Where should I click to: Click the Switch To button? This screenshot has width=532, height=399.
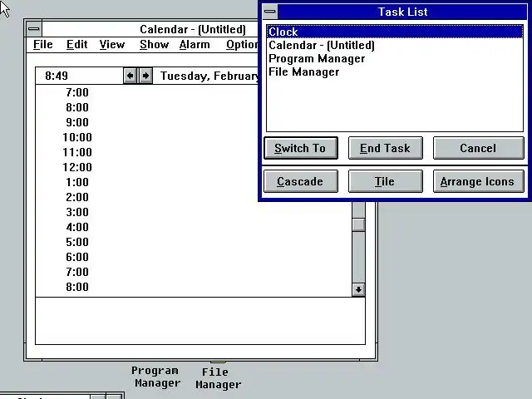coord(301,148)
